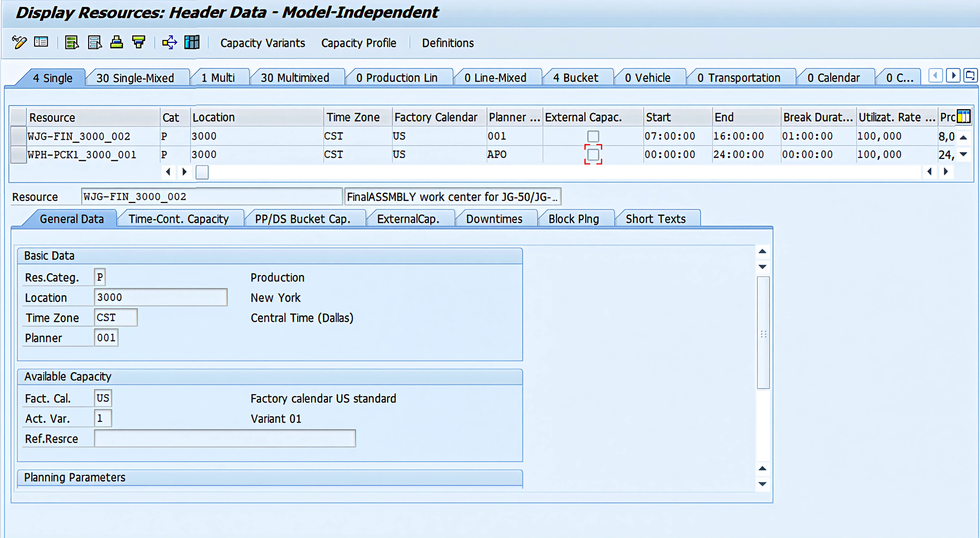Click the detail view list icon
This screenshot has width=980, height=538.
(x=41, y=42)
